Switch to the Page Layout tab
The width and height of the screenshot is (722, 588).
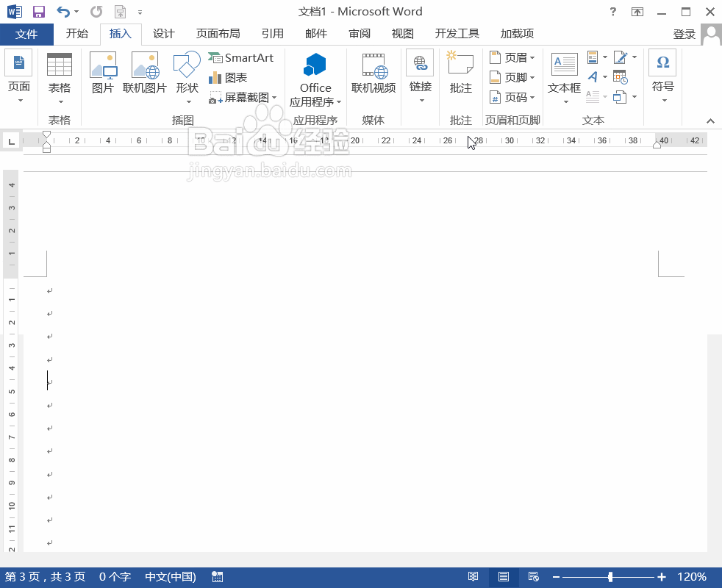tap(218, 34)
